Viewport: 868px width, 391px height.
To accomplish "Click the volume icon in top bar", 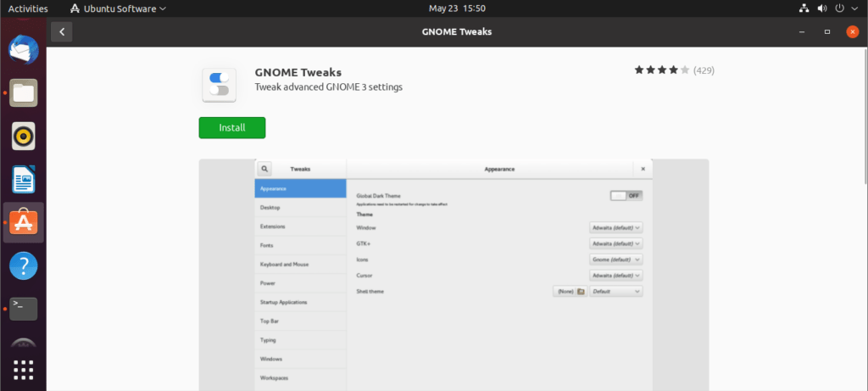I will click(x=822, y=8).
